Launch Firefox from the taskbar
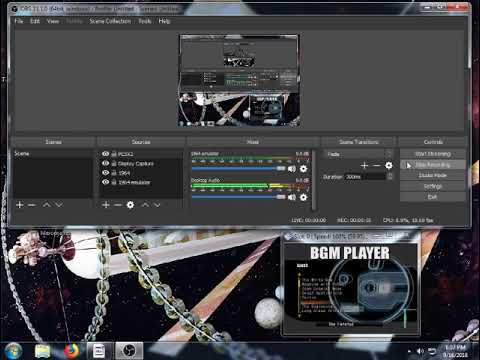 [x=71, y=351]
